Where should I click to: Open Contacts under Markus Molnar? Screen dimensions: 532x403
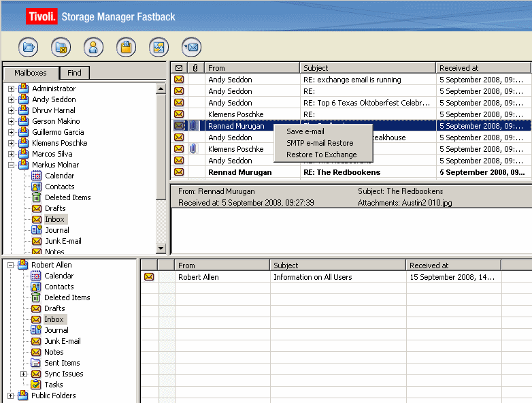[x=60, y=187]
